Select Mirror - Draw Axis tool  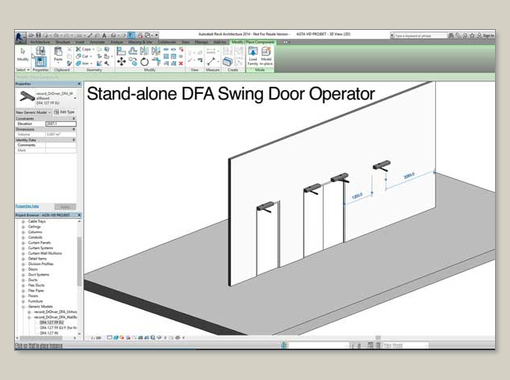(x=156, y=51)
